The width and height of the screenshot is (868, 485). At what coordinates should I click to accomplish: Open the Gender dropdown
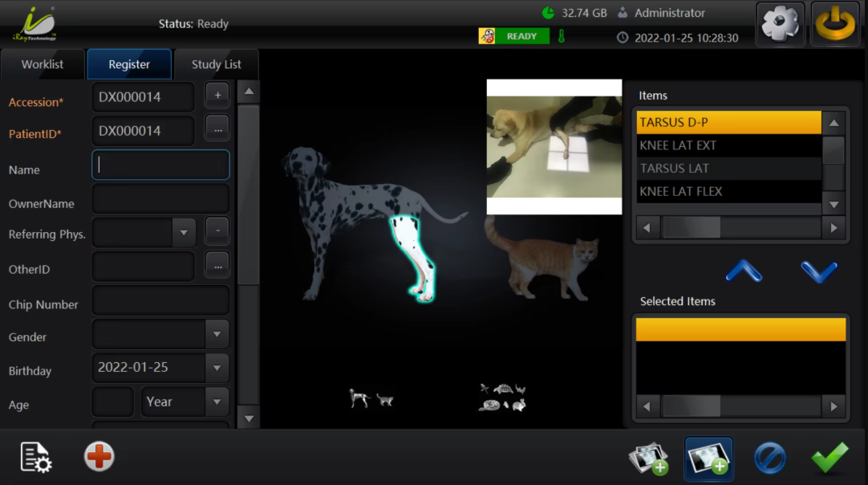click(x=215, y=334)
